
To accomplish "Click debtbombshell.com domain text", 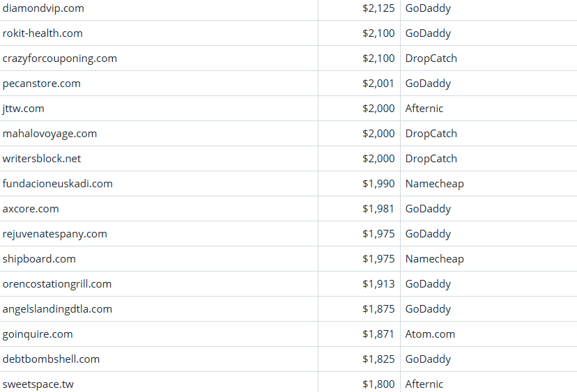I will point(51,359).
